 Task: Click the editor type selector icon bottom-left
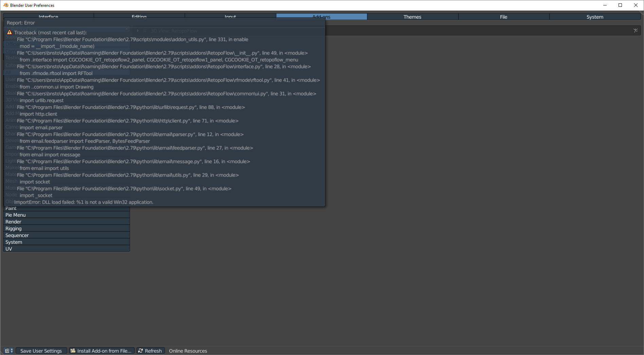click(x=7, y=351)
